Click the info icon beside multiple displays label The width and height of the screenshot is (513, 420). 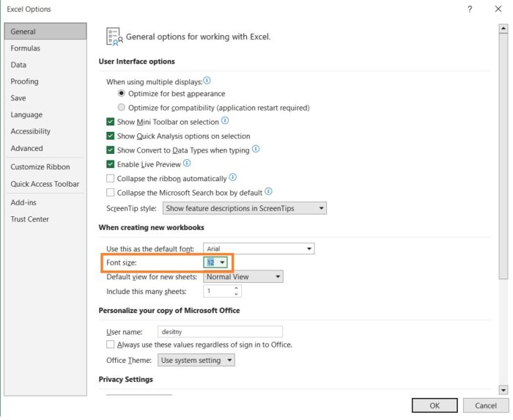point(207,81)
